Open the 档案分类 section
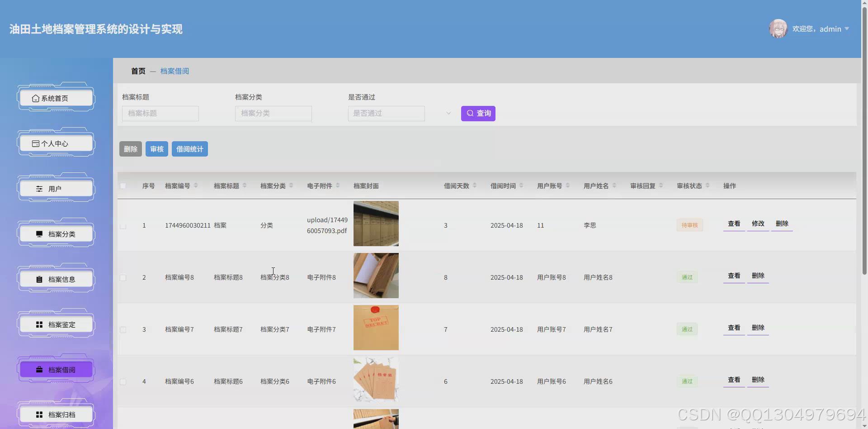The image size is (868, 429). click(55, 234)
